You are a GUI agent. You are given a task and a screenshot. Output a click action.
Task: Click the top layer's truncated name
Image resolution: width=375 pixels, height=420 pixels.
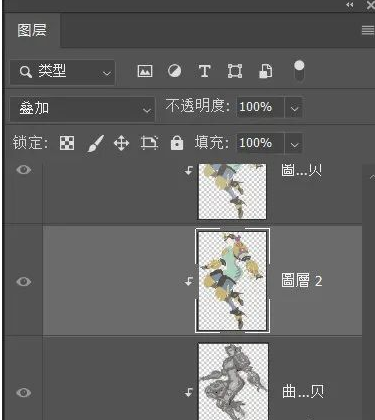[x=301, y=170]
